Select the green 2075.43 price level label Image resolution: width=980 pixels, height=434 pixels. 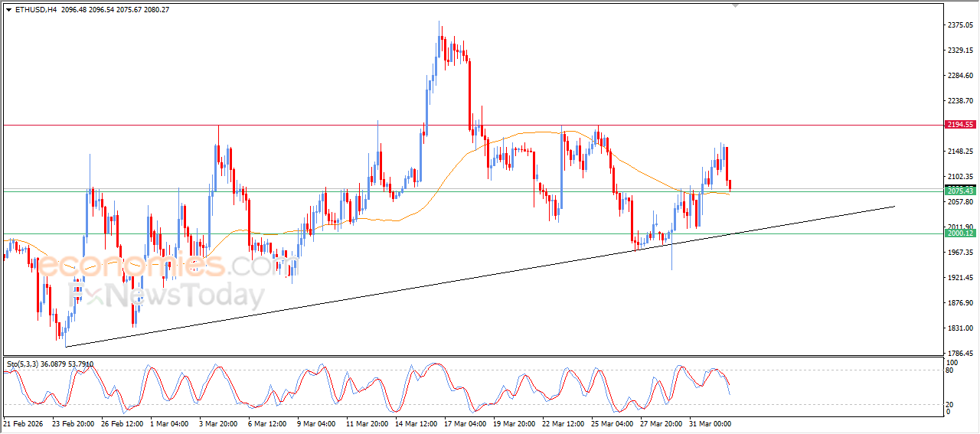(959, 190)
